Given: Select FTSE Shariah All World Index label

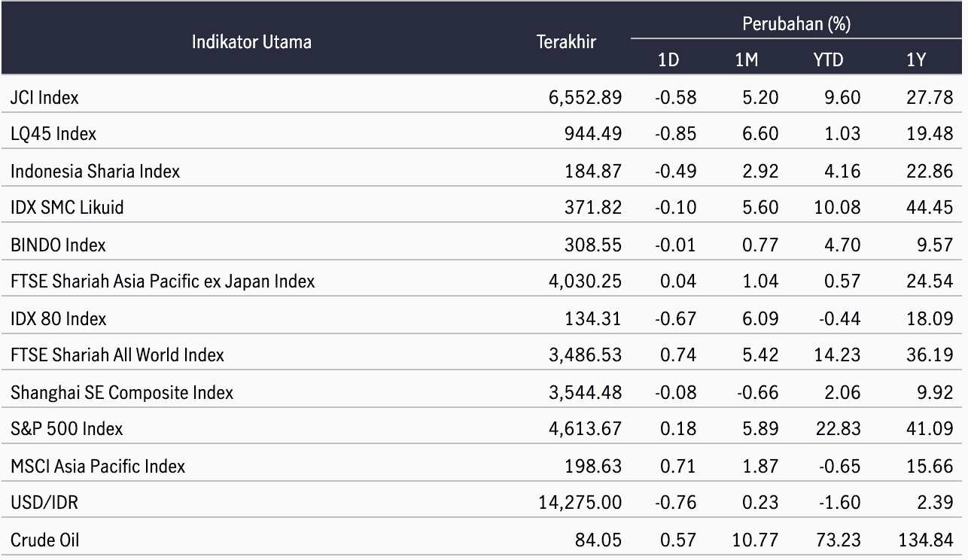Looking at the screenshot, I should 117,355.
